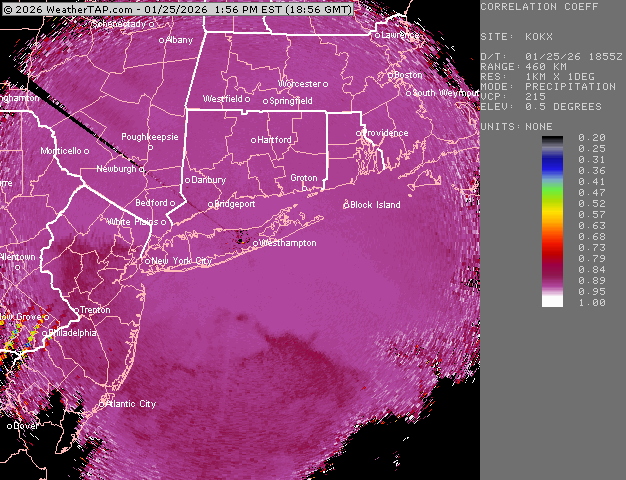The image size is (626, 480).
Task: Click the Westhampton city marker
Action: (255, 243)
